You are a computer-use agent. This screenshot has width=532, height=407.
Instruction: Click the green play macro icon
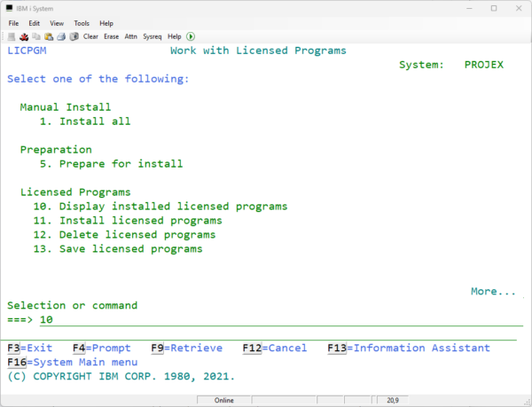click(x=191, y=36)
